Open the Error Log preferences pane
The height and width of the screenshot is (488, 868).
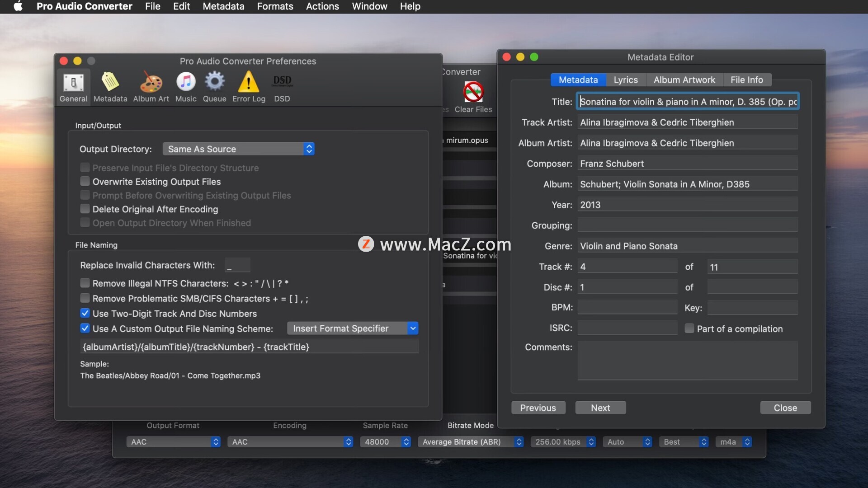point(249,87)
